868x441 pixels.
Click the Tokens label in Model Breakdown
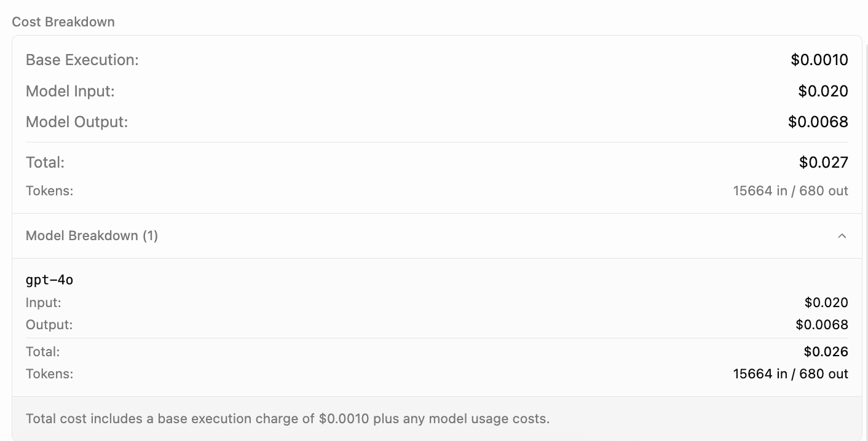49,373
